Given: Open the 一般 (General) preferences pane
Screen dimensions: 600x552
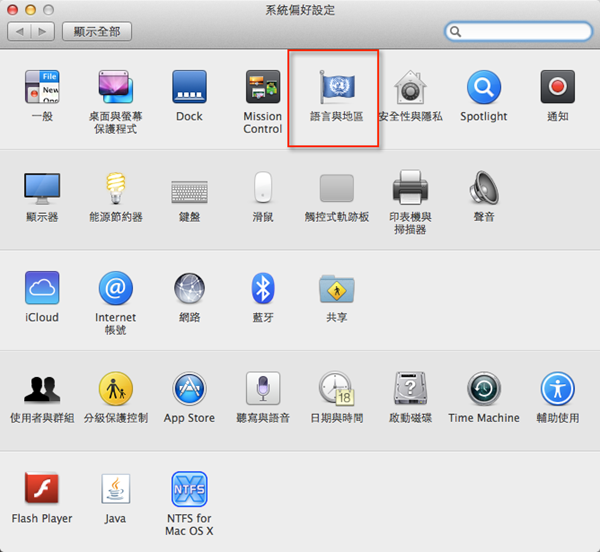Looking at the screenshot, I should (x=42, y=87).
